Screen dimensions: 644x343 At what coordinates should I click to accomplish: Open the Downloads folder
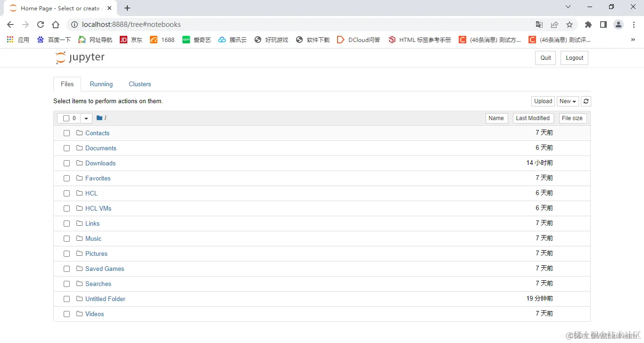(x=100, y=163)
